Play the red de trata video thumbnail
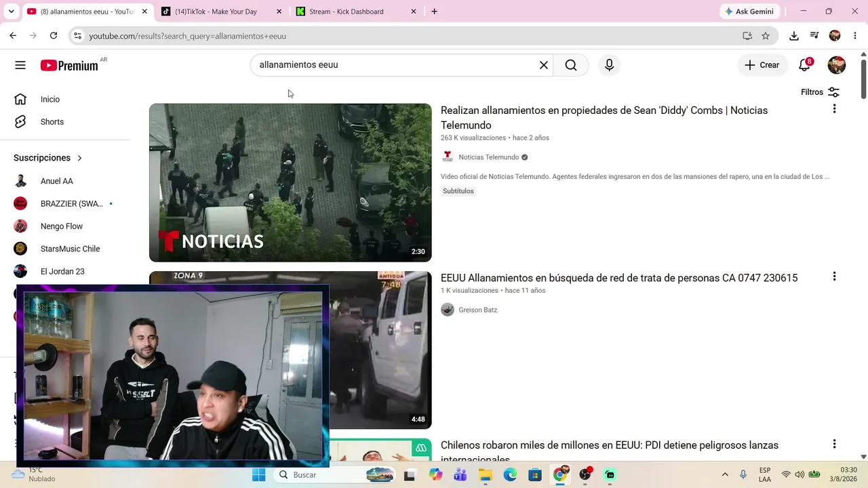 pyautogui.click(x=380, y=350)
